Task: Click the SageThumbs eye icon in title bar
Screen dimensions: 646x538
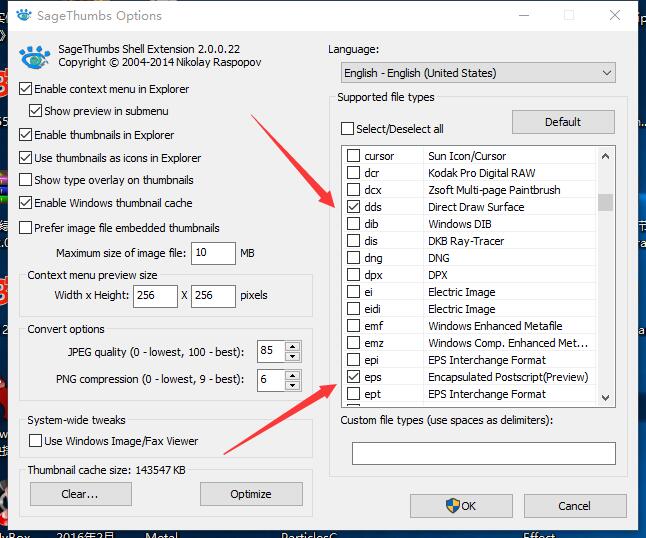Action: coord(20,16)
